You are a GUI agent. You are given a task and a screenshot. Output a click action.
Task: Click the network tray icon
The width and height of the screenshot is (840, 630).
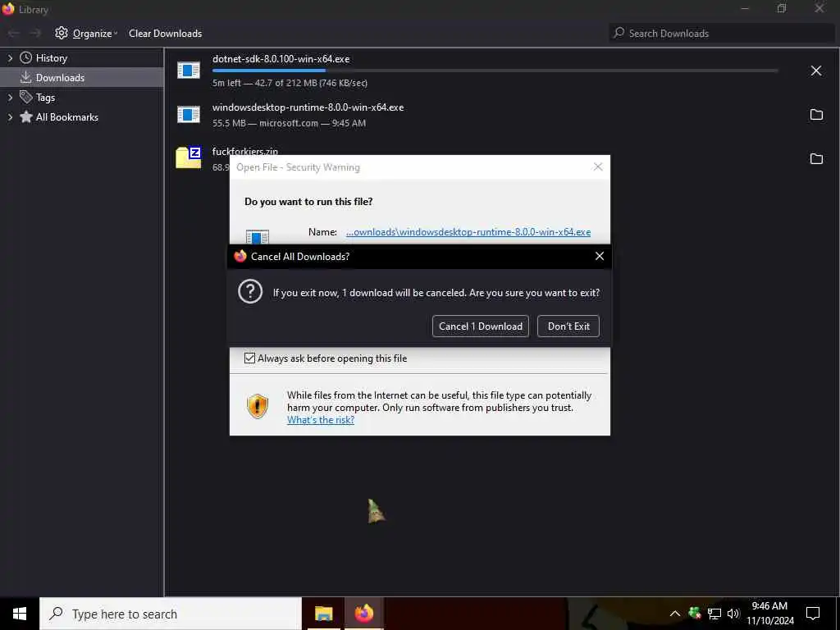(x=714, y=614)
